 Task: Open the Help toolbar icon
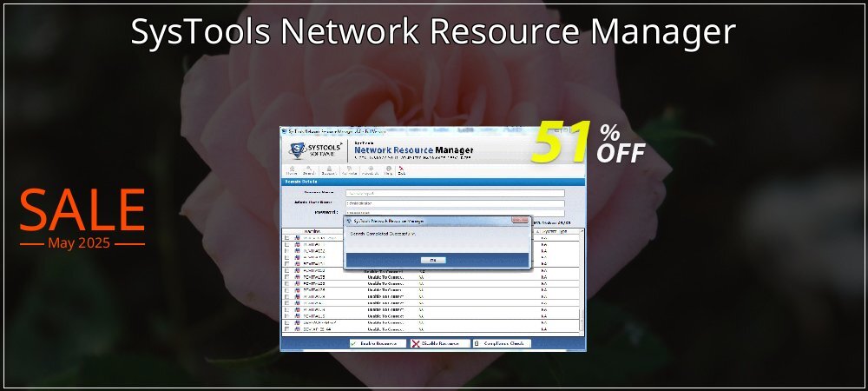tap(389, 170)
